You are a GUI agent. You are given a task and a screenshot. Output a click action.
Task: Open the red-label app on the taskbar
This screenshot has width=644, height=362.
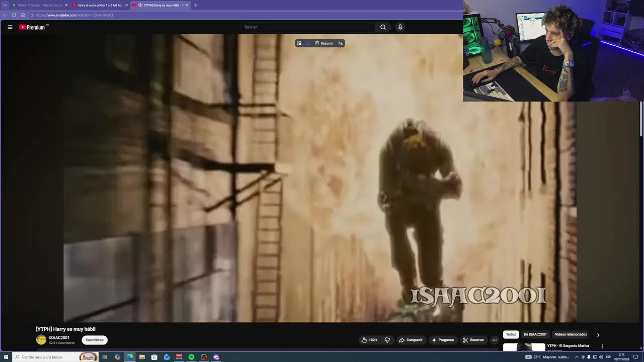(179, 357)
